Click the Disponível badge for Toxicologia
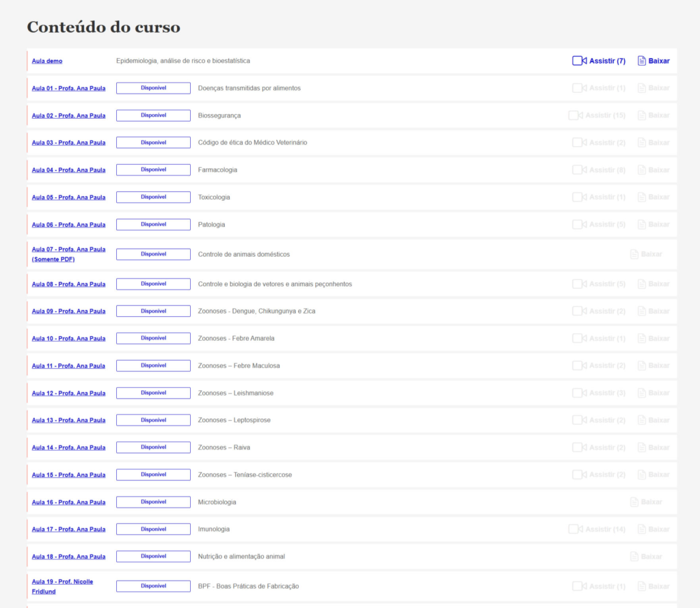This screenshot has width=700, height=608. 153,197
